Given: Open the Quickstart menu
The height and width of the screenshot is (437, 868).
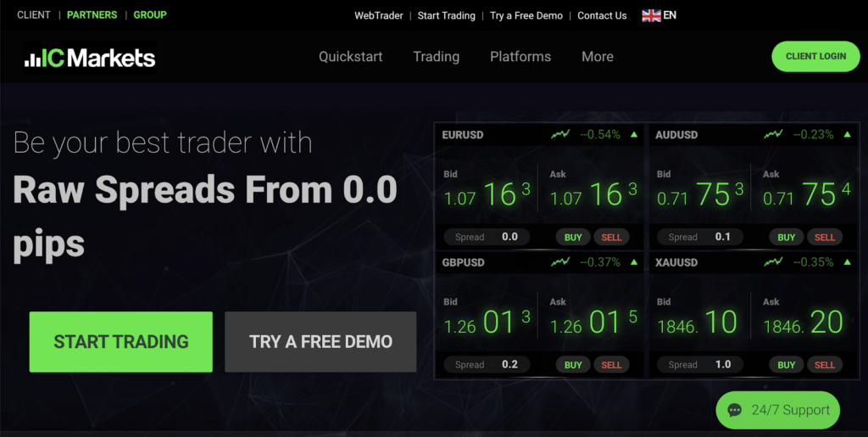Looking at the screenshot, I should coord(350,57).
